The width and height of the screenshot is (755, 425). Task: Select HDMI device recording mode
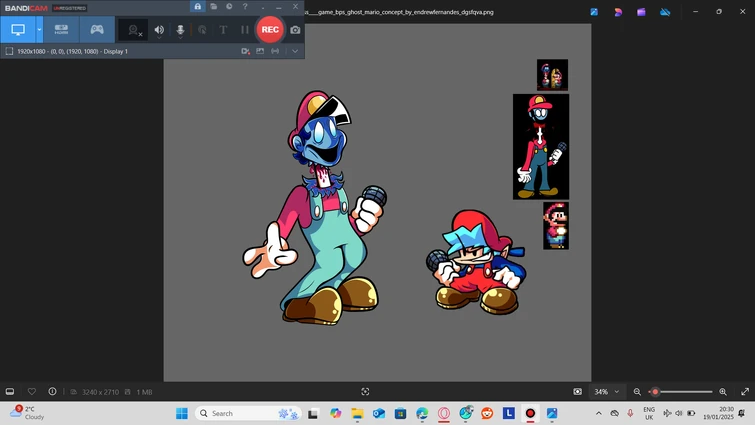[x=62, y=30]
